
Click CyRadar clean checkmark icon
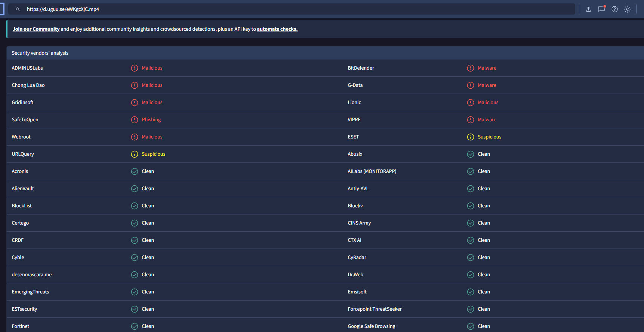coord(471,258)
